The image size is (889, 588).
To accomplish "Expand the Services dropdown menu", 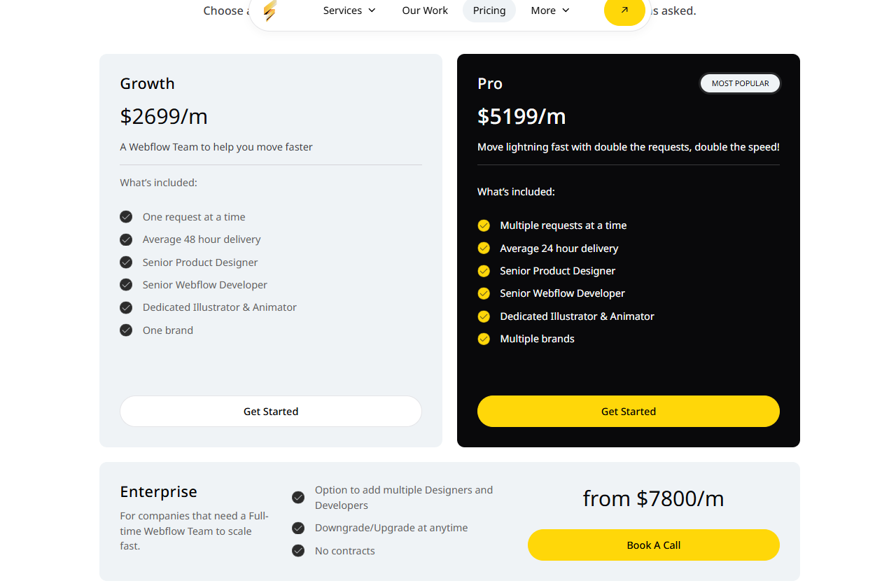I will 349,10.
